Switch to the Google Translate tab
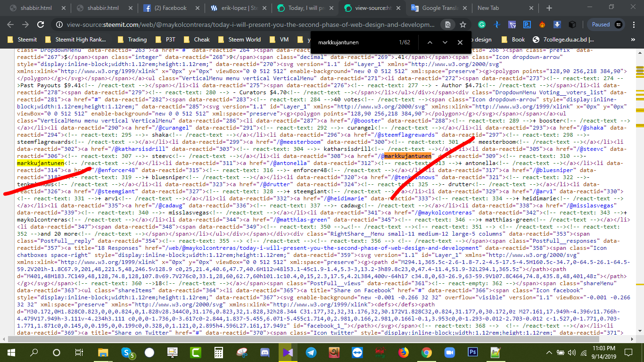644x362 pixels. tap(438, 8)
